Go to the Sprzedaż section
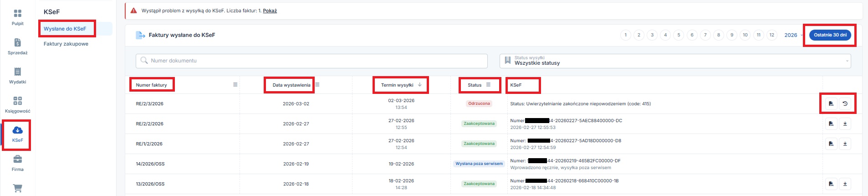 [x=17, y=46]
